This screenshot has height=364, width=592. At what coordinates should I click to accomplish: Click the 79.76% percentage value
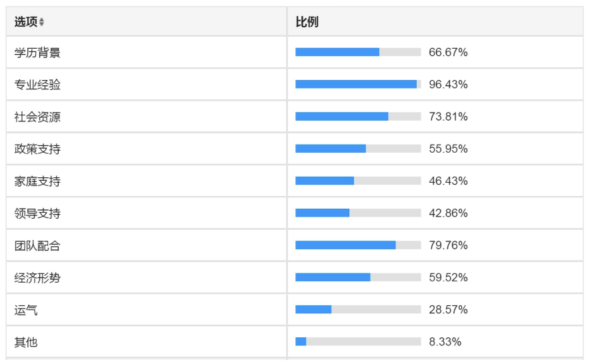click(x=448, y=245)
